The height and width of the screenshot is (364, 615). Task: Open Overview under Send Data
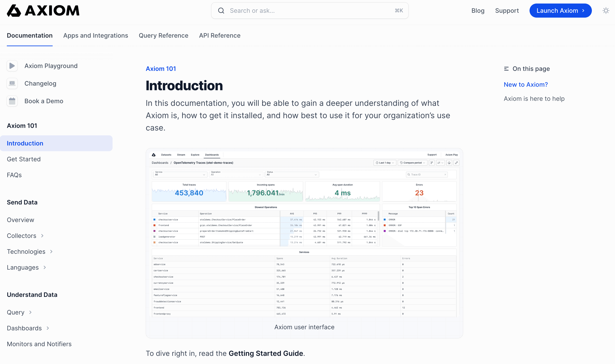(x=21, y=220)
